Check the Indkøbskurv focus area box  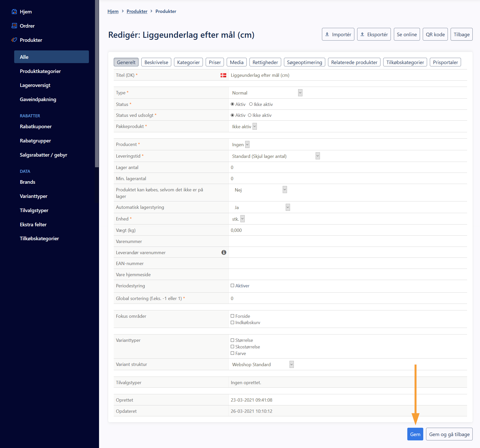tap(232, 323)
